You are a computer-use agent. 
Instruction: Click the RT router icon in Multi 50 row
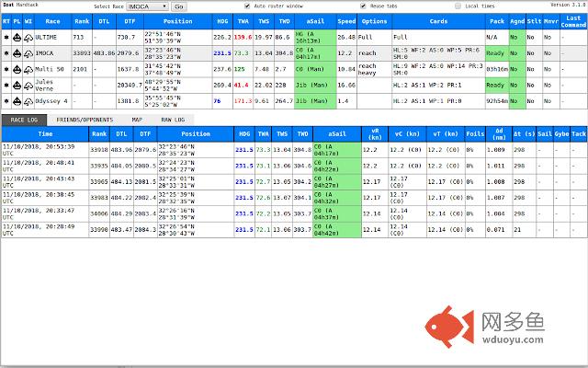6,69
